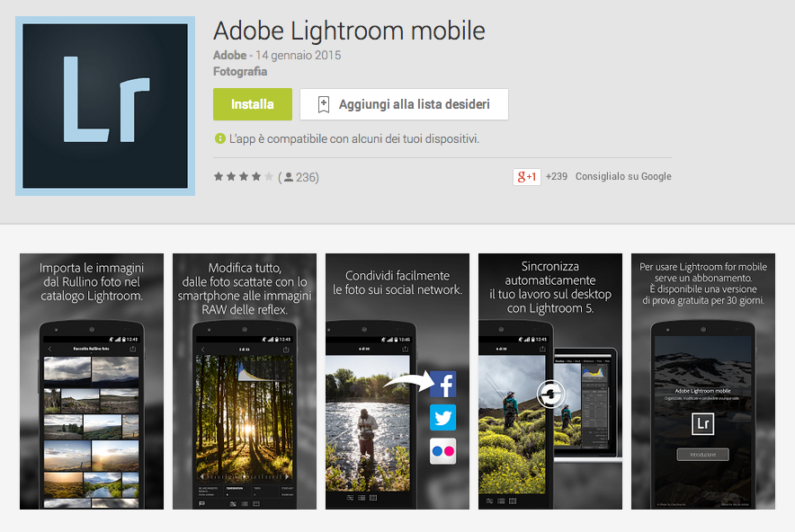
Task: Click the Facebook icon in screenshot
Action: coord(443,384)
